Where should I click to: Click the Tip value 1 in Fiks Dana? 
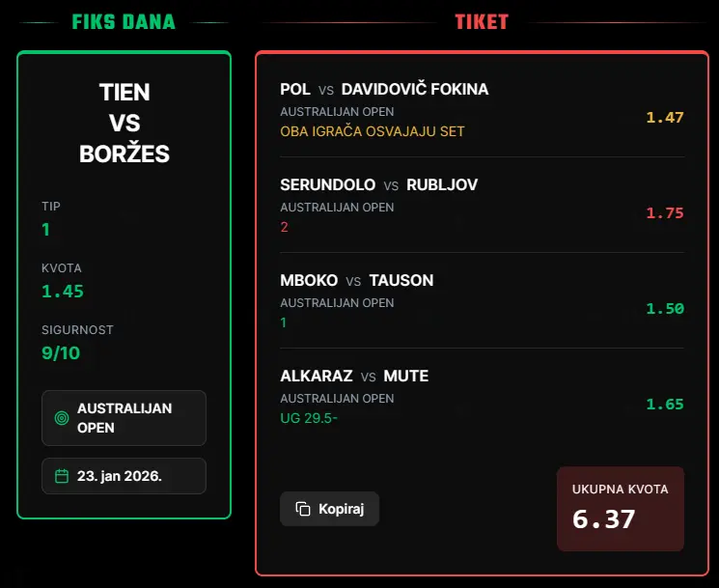tap(45, 230)
